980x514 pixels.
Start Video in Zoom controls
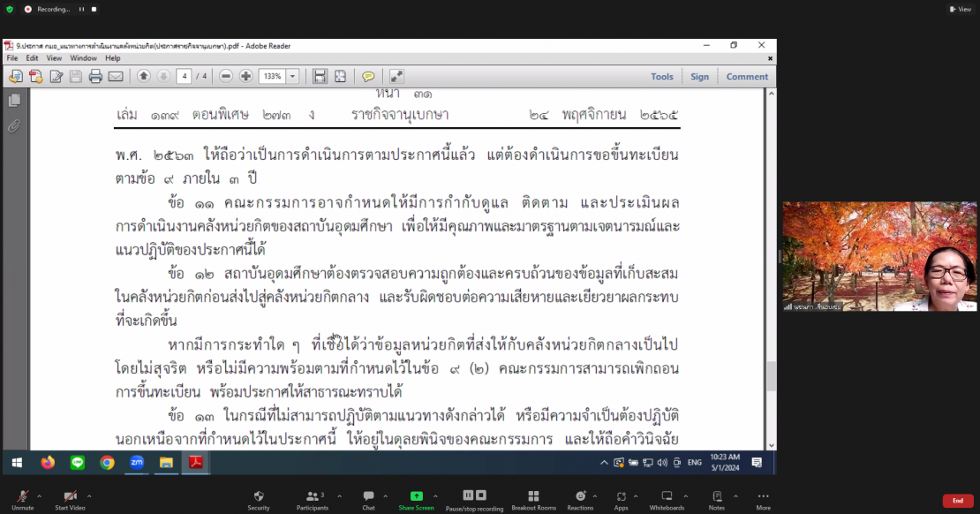(70, 500)
